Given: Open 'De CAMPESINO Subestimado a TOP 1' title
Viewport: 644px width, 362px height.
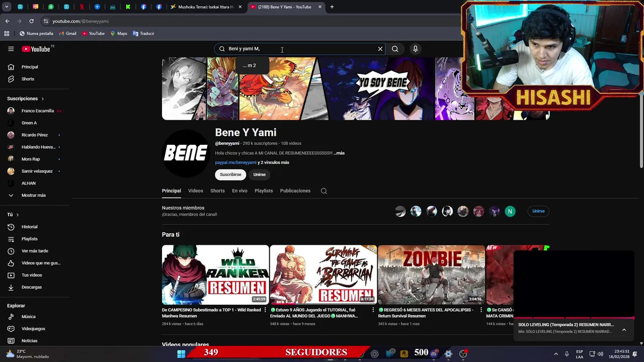Looking at the screenshot, I should coord(211,313).
